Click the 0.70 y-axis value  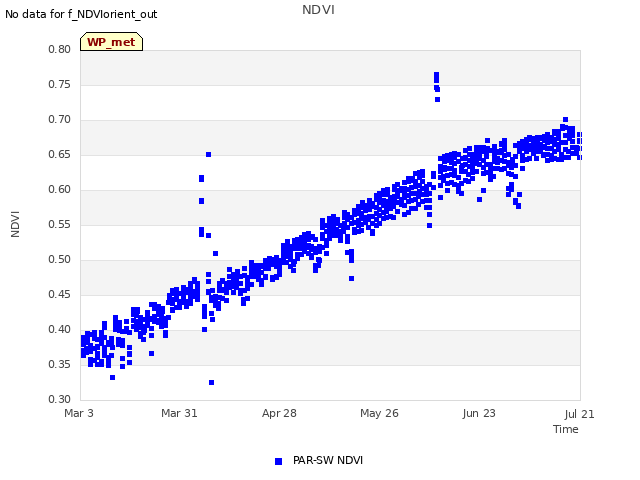[60, 120]
